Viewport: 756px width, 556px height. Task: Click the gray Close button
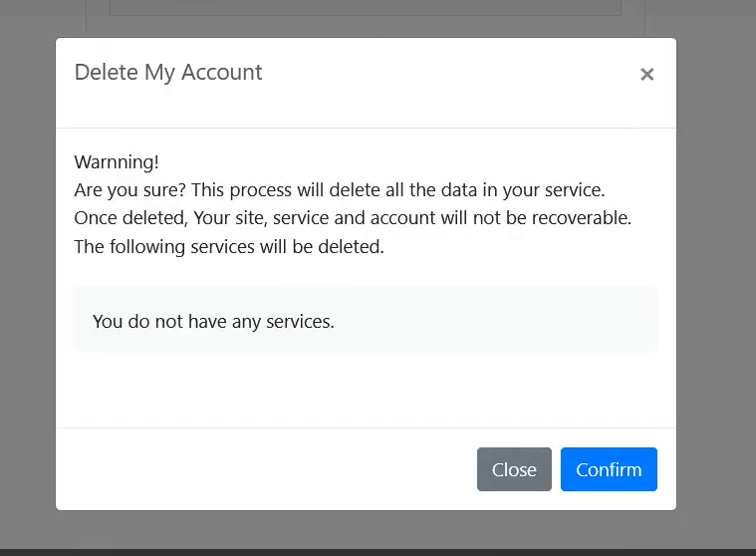[x=514, y=469]
